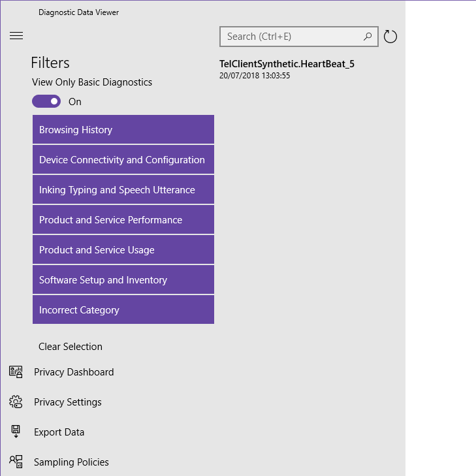Image resolution: width=476 pixels, height=476 pixels.
Task: Click the Sampling Policies icon
Action: tap(16, 462)
